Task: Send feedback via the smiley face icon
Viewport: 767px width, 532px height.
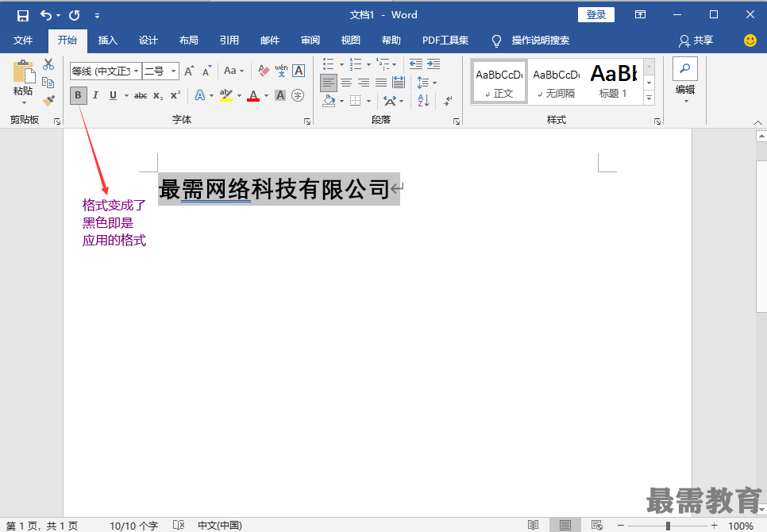Action: coord(750,40)
